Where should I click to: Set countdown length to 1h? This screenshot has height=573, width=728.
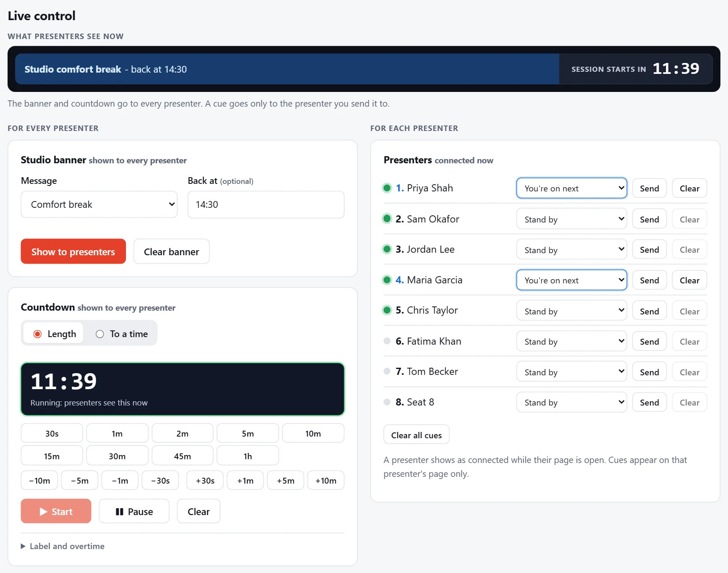[x=248, y=456]
